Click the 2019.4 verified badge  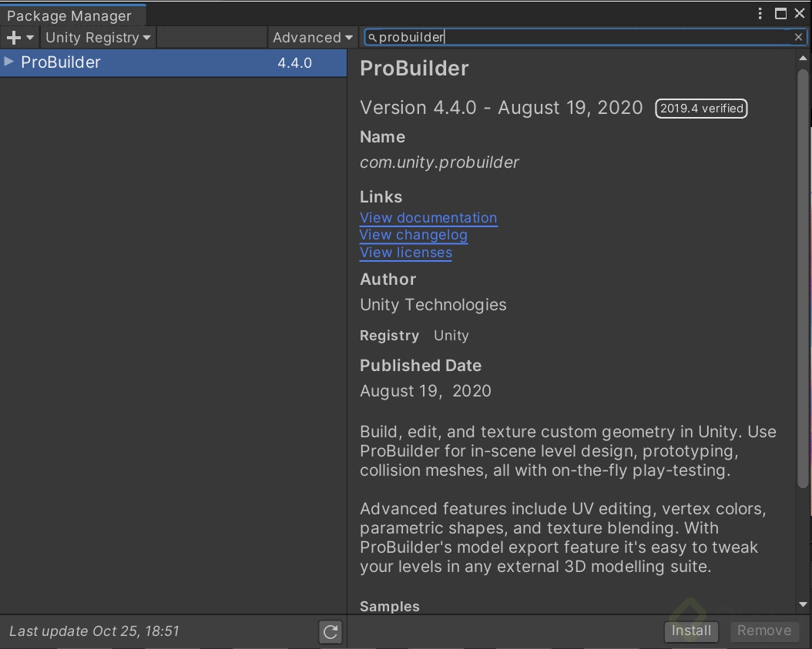click(701, 109)
